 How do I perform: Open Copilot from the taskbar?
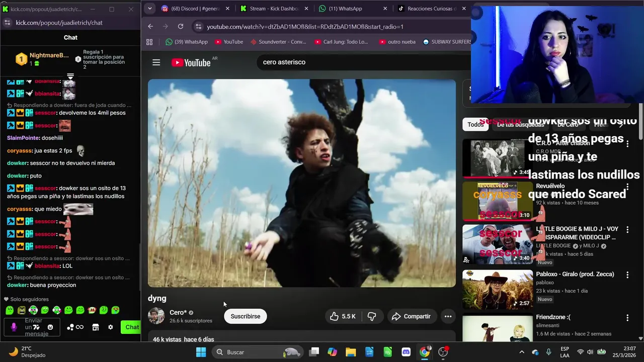pyautogui.click(x=332, y=352)
